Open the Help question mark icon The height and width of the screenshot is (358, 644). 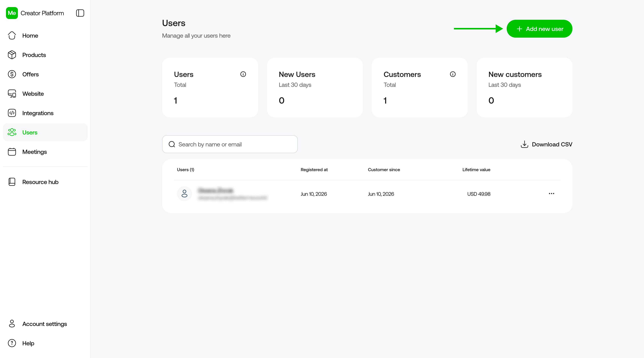tap(12, 343)
